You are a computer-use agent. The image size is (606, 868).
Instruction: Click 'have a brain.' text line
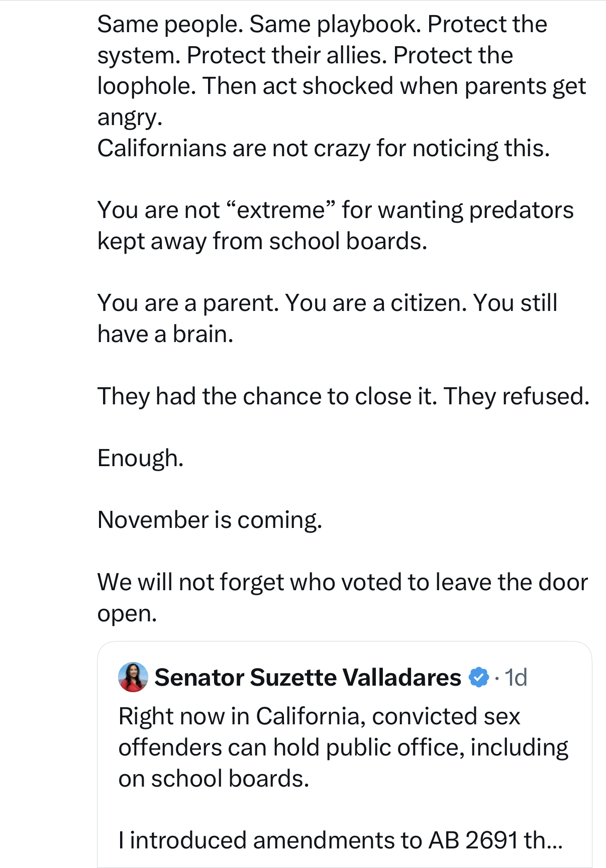(165, 334)
